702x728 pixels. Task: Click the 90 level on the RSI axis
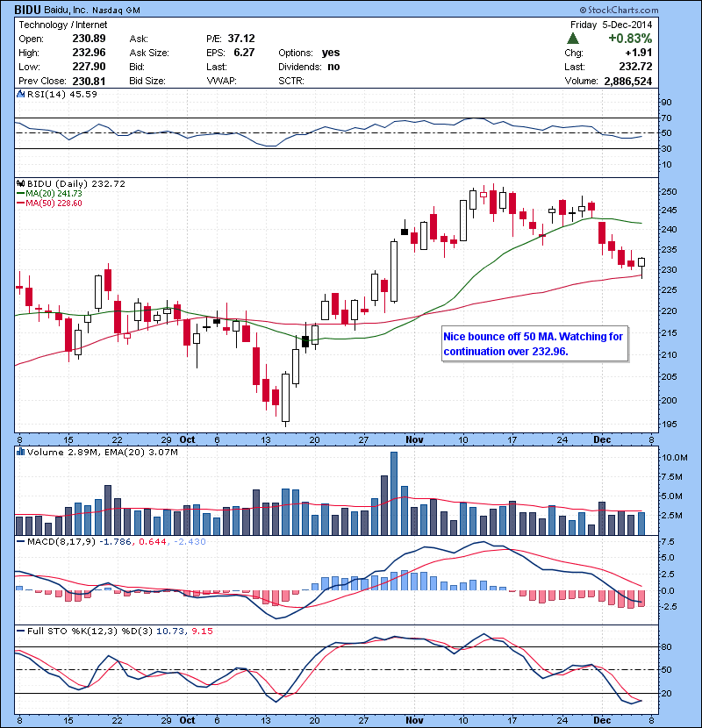(667, 103)
